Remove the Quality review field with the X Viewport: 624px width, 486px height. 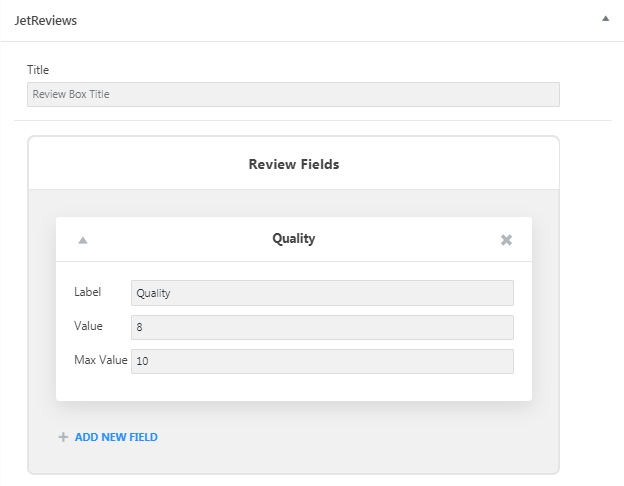pos(506,240)
